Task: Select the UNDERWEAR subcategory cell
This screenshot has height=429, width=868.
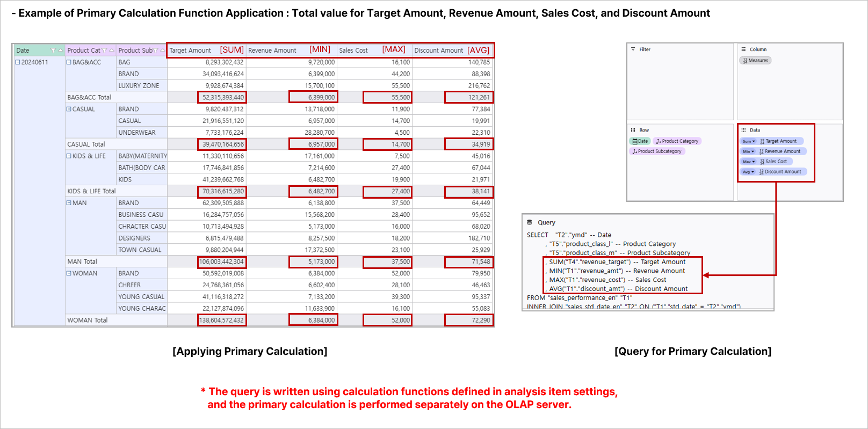Action: 142,133
